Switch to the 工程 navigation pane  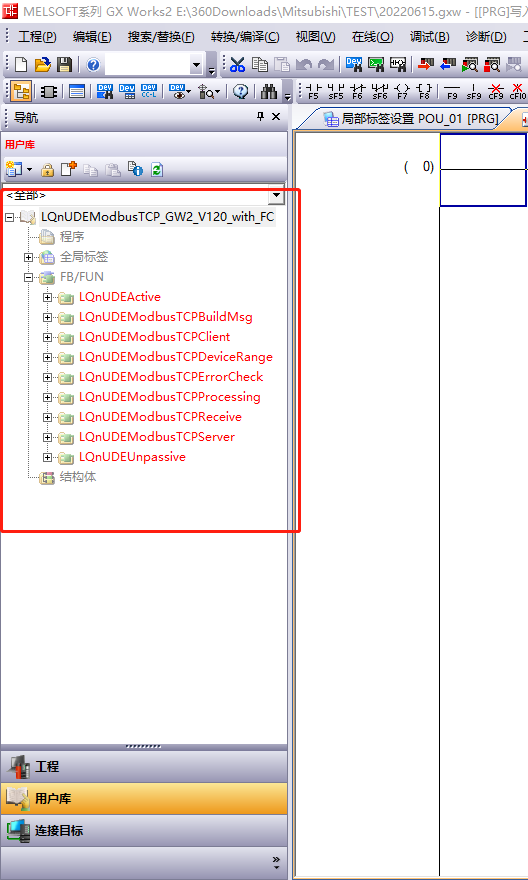144,767
